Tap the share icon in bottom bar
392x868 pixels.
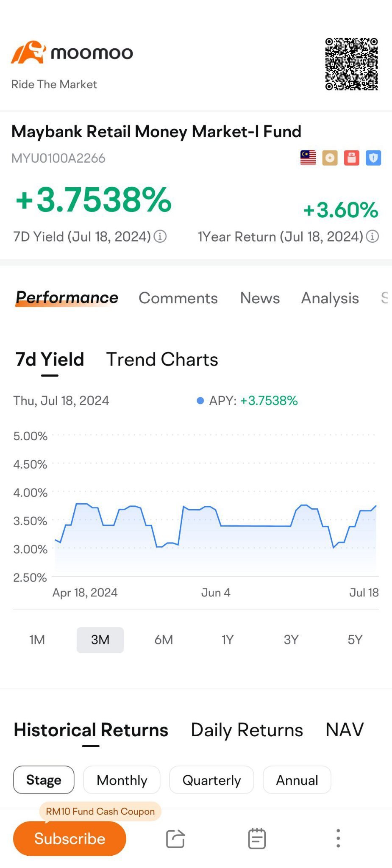pyautogui.click(x=175, y=838)
